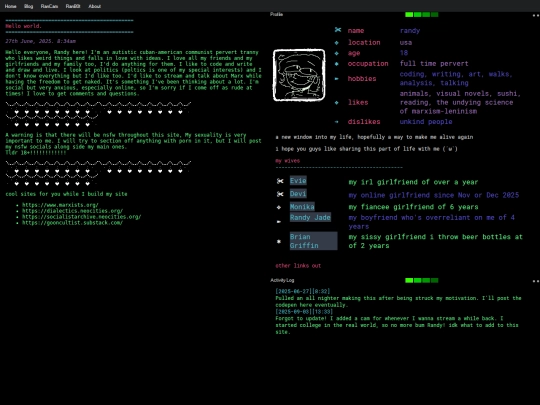Click the '[2025-09-03][13:33]' log timestamp
The width and height of the screenshot is (540, 405).
pos(304,312)
